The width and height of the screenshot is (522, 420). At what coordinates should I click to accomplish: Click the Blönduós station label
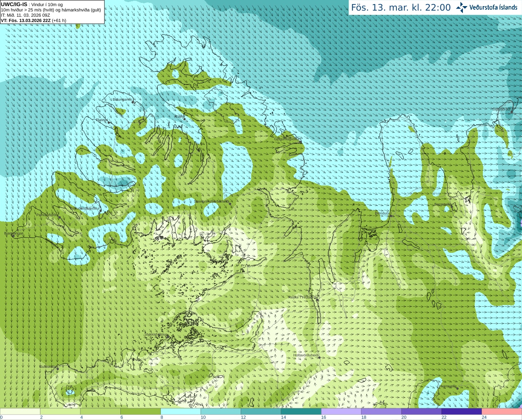383,213
